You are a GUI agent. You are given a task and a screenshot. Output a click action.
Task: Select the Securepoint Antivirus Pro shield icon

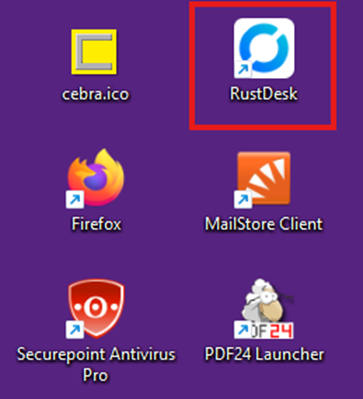click(x=96, y=308)
